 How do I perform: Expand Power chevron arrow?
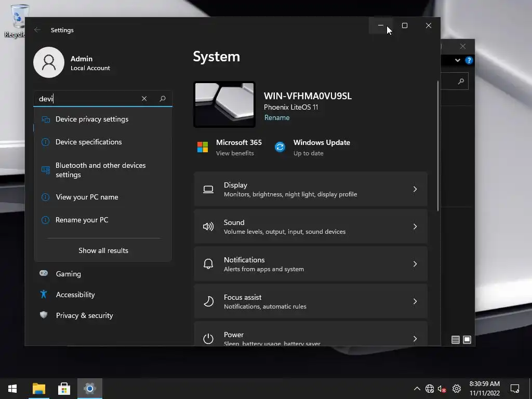click(415, 339)
